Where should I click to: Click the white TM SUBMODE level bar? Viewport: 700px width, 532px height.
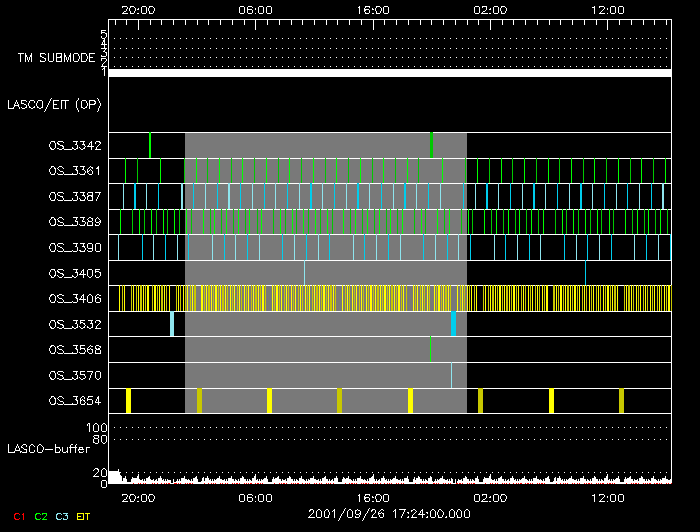(390, 73)
